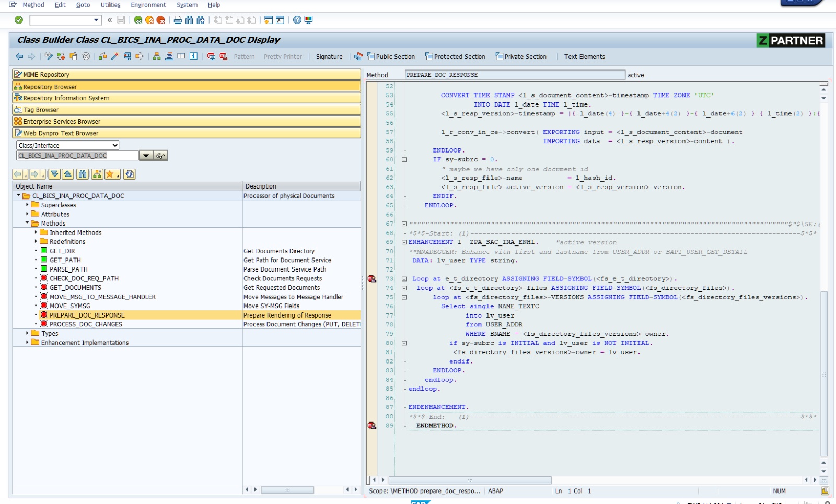Click the Expand All Nodes icon
The image size is (836, 504).
coord(54,174)
